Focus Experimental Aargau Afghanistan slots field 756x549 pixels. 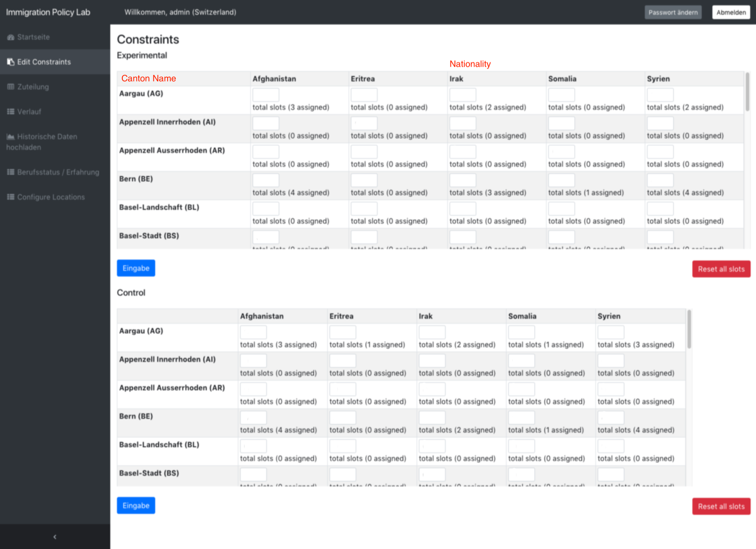265,95
